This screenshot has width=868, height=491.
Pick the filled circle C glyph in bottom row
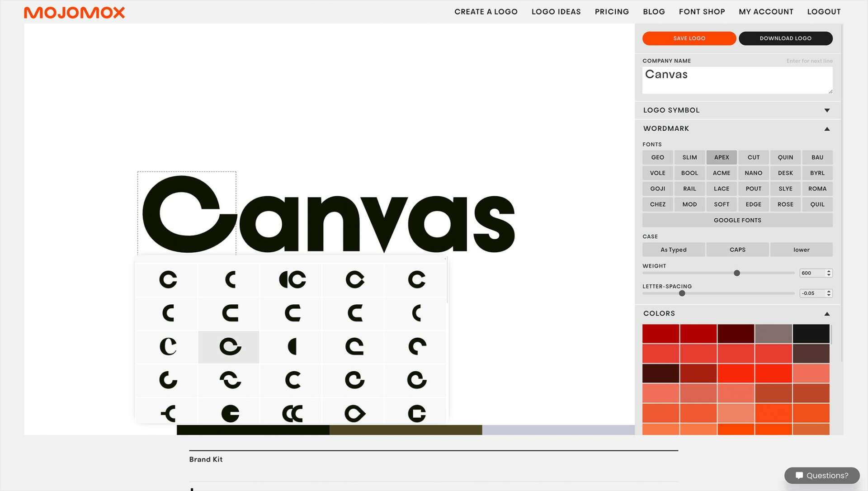230,413
